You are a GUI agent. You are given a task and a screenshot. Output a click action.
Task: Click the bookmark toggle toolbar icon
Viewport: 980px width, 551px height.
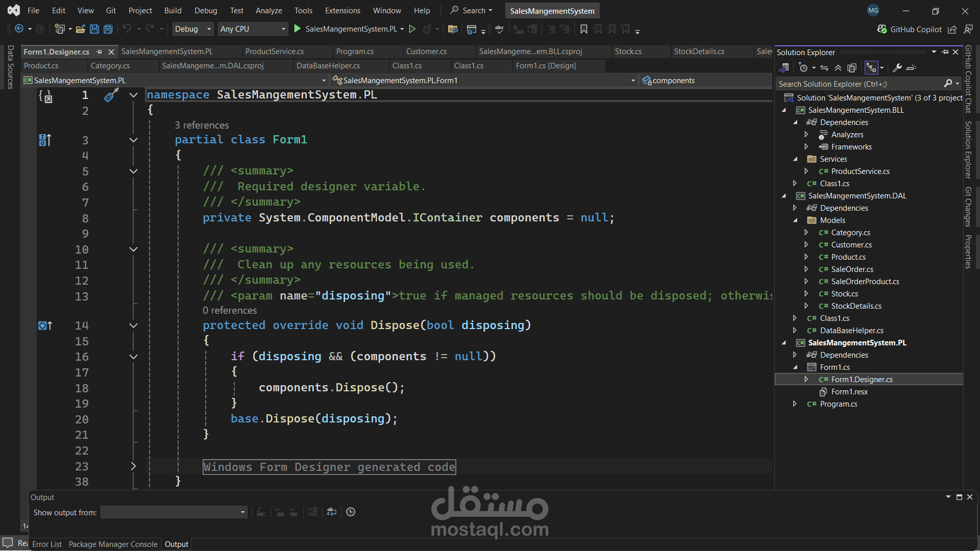(x=584, y=29)
